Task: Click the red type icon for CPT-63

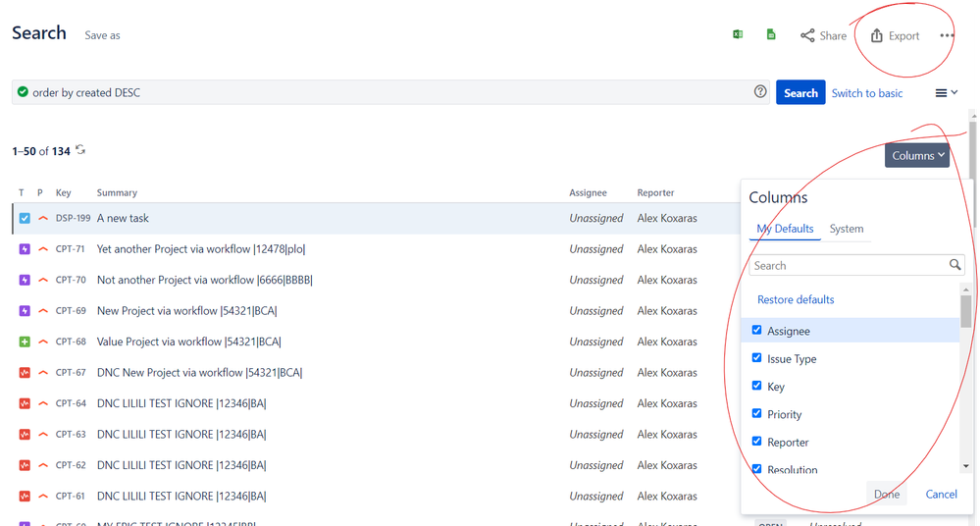Action: (25, 434)
